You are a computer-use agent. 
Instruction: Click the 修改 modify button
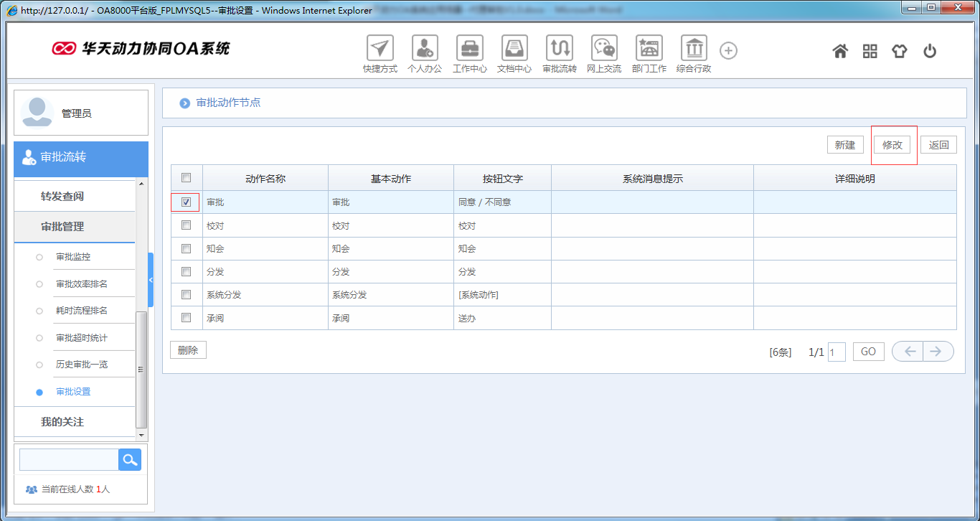coord(893,144)
